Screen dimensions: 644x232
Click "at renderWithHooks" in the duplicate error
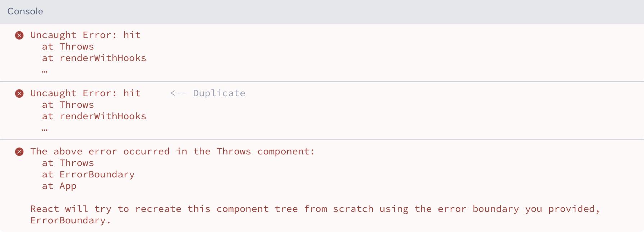[94, 116]
